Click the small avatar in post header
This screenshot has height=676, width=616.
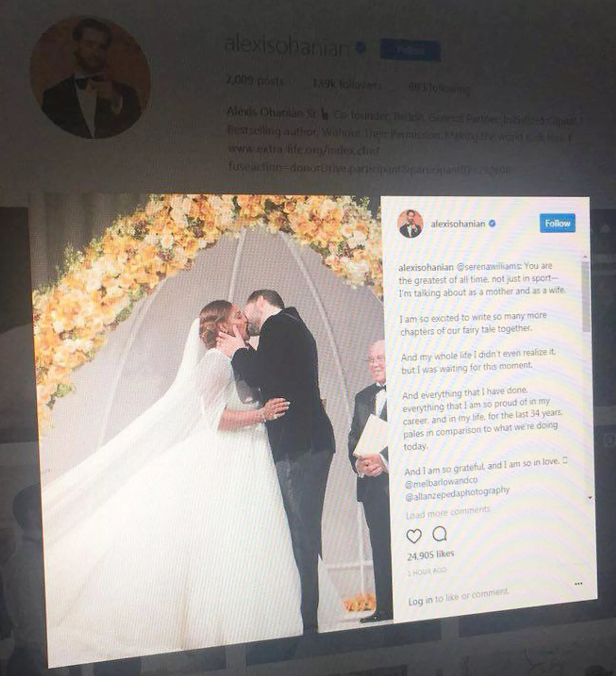click(410, 224)
